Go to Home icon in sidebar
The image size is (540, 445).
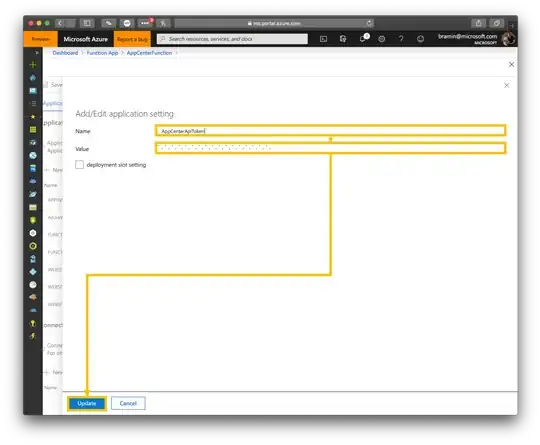pyautogui.click(x=33, y=78)
